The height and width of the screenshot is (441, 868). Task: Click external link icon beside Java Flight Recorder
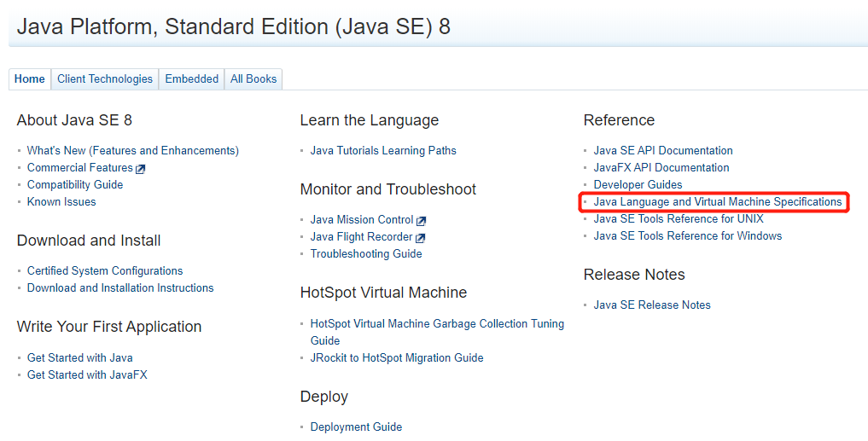coord(420,238)
